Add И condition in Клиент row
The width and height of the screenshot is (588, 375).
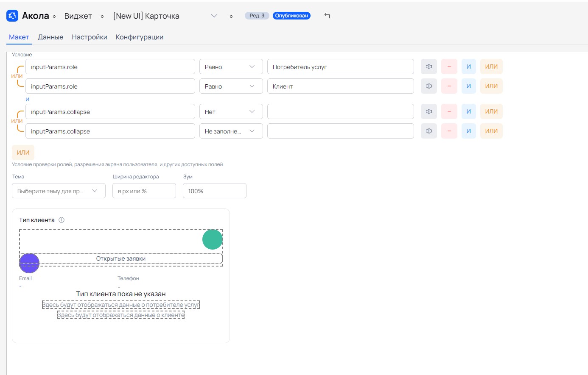[x=469, y=86]
